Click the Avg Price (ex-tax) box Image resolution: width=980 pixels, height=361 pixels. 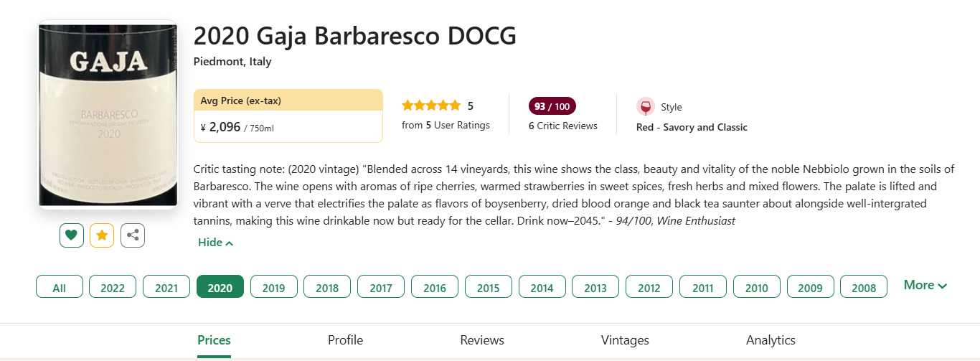[x=288, y=116]
